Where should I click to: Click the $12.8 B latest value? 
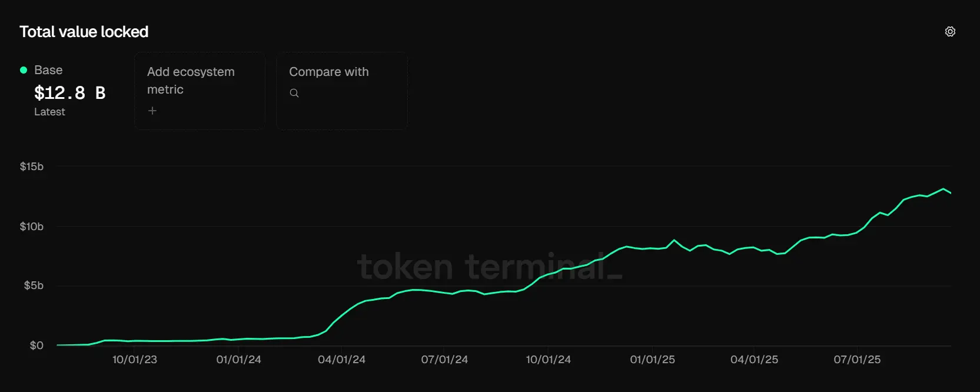click(x=69, y=93)
